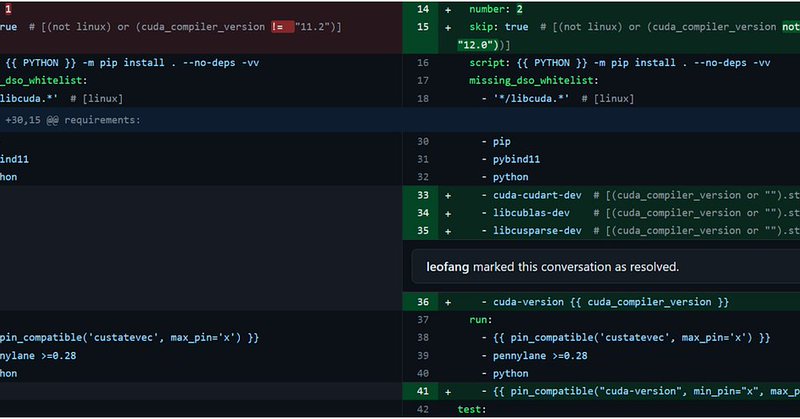Viewport: 800px width, 419px height.
Task: Click line number 14 in right pane
Action: (x=423, y=9)
